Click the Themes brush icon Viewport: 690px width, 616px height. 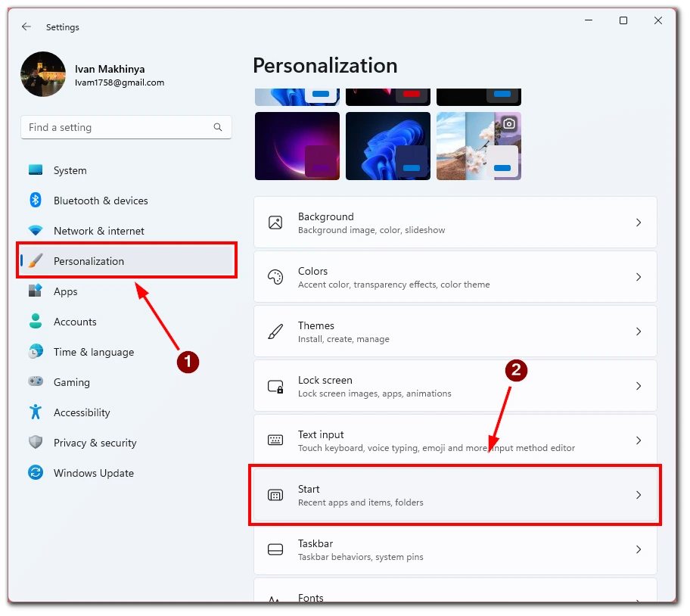point(275,331)
